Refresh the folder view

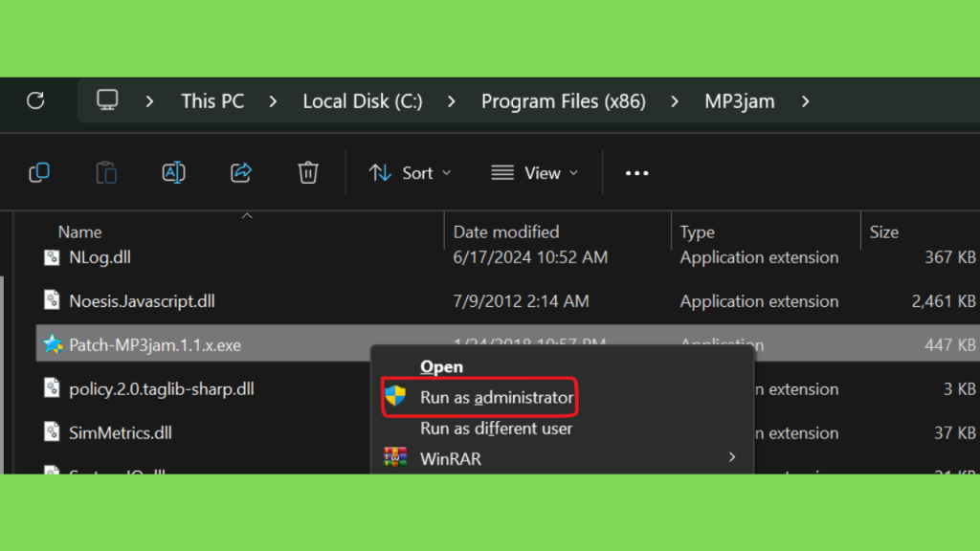35,100
